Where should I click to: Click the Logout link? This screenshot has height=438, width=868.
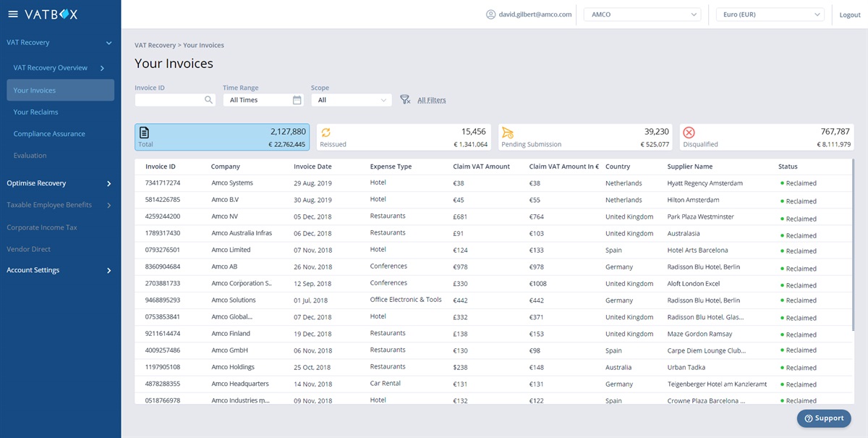pyautogui.click(x=850, y=14)
